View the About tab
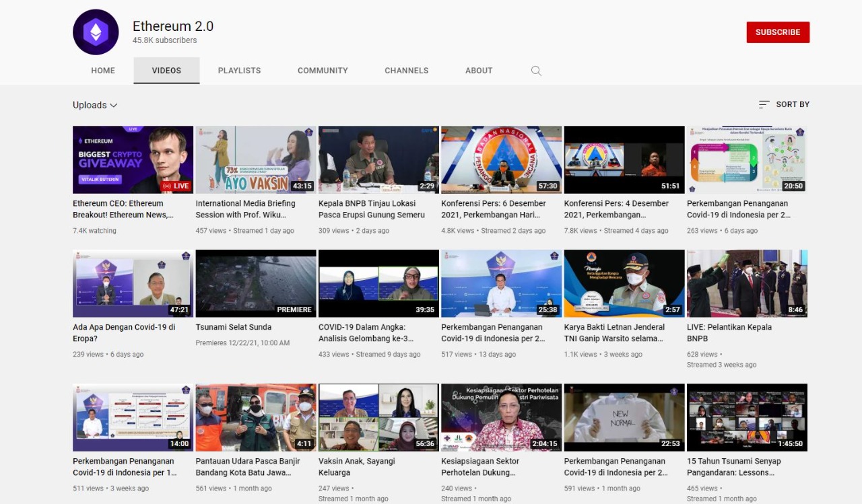 (x=479, y=71)
